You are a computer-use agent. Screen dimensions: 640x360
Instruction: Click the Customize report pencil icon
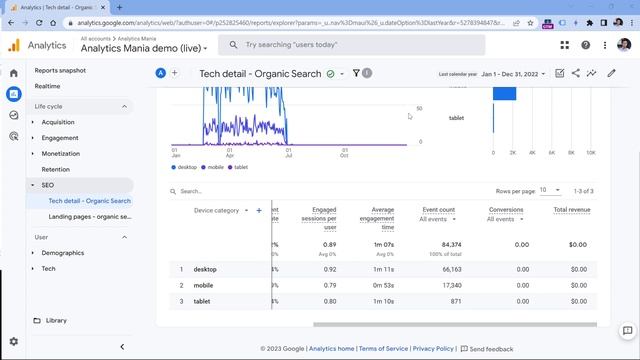coord(611,73)
